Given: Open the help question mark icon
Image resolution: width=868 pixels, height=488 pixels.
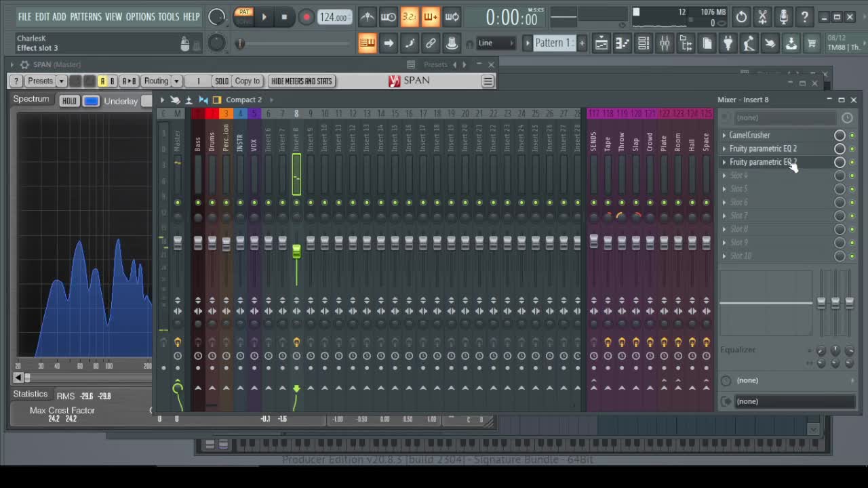Looking at the screenshot, I should tap(804, 17).
